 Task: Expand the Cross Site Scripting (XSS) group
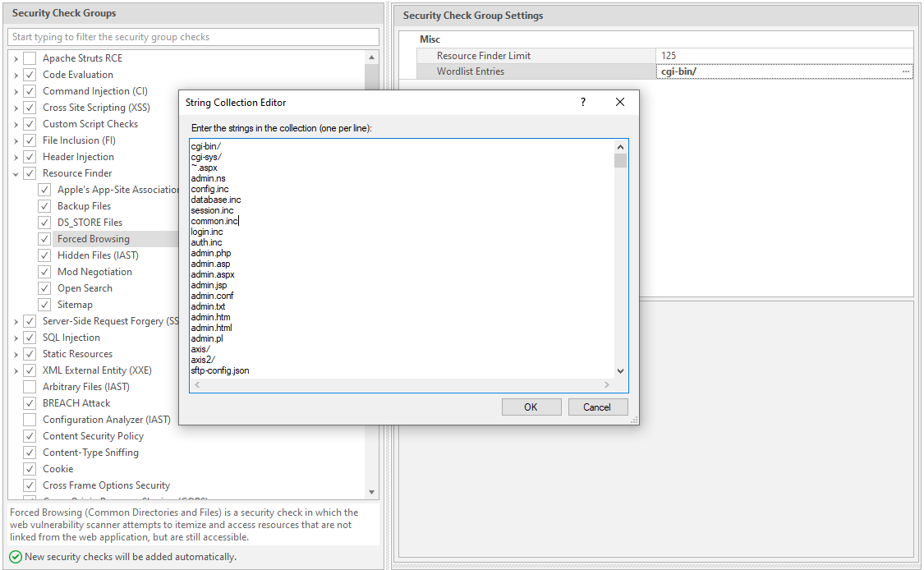click(x=16, y=107)
